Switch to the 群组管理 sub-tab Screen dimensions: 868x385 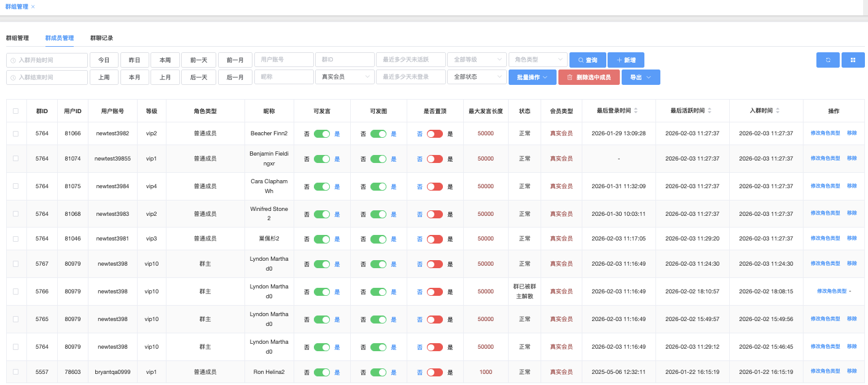coord(17,38)
